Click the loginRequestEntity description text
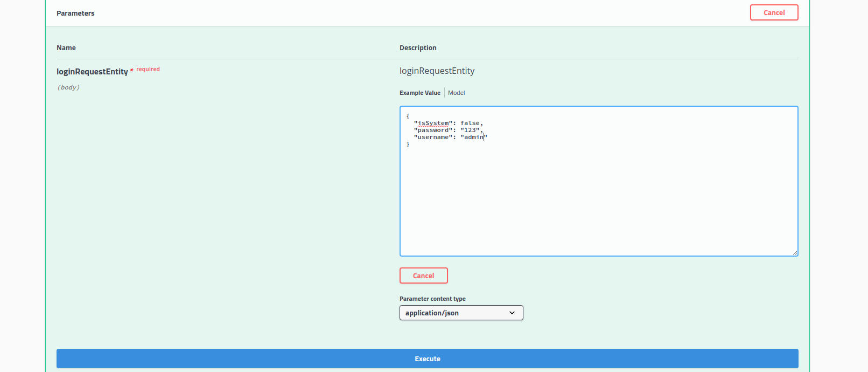Screen dimensions: 868x372 [437, 71]
